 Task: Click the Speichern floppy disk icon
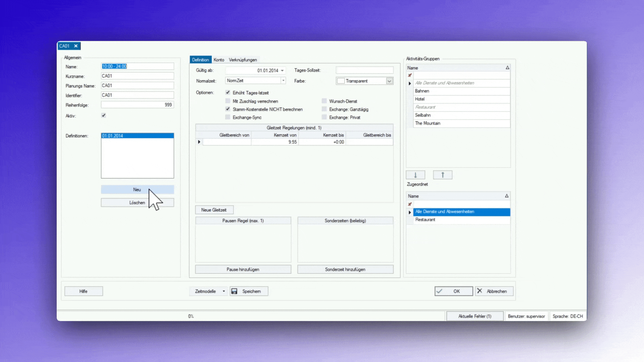(x=234, y=291)
